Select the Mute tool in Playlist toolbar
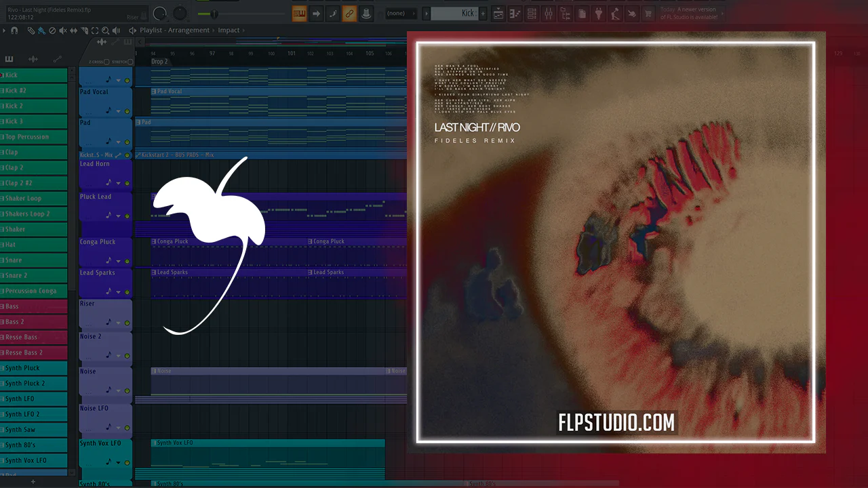The height and width of the screenshot is (488, 868). (63, 30)
